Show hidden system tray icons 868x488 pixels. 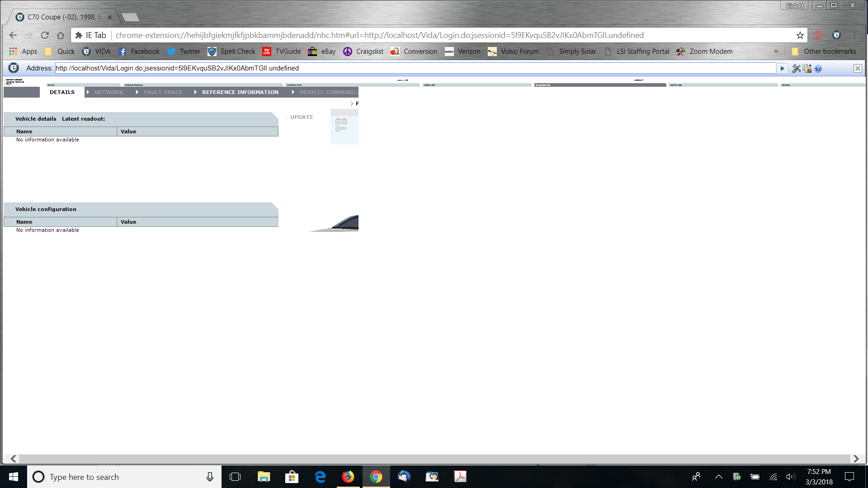click(x=718, y=477)
